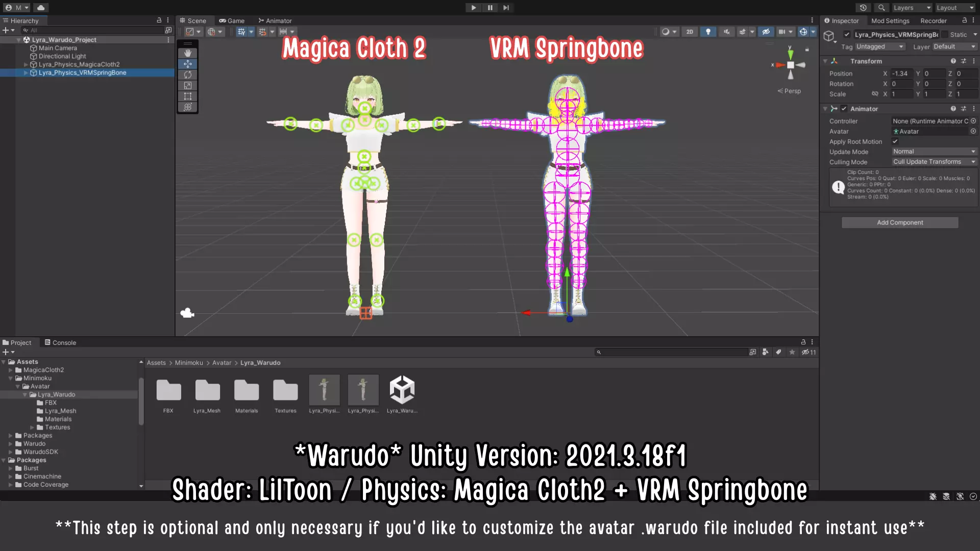The image size is (980, 551).
Task: Open Transform component help icon
Action: [x=953, y=61]
